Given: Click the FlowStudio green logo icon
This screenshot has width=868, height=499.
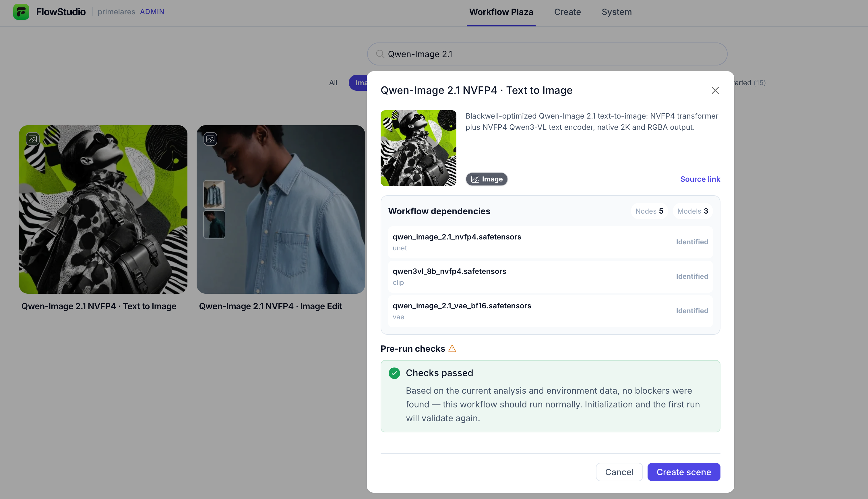Looking at the screenshot, I should (21, 12).
